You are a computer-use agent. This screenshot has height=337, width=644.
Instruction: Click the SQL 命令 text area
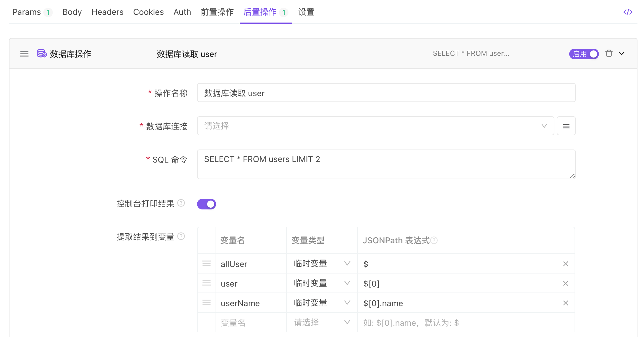(386, 164)
